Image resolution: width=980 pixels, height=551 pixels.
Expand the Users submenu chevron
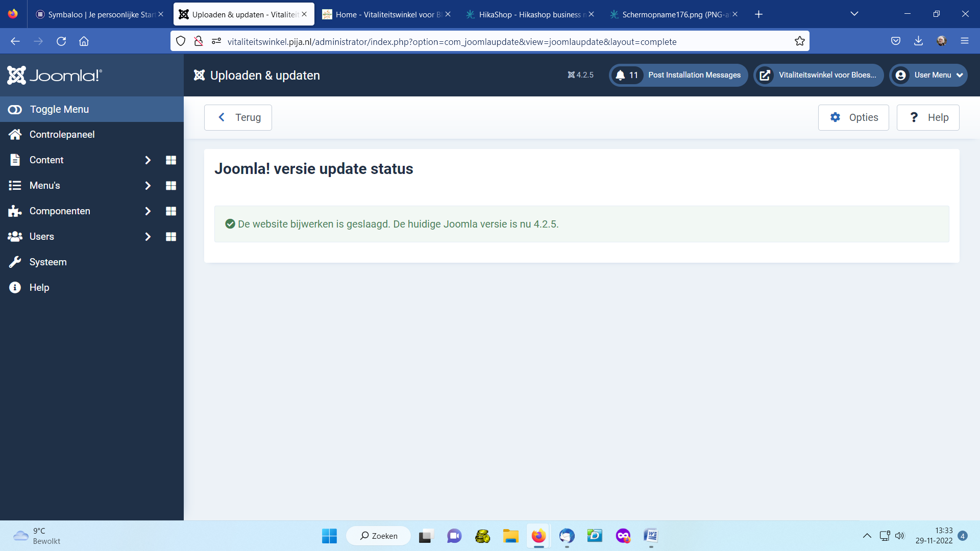[x=148, y=237]
